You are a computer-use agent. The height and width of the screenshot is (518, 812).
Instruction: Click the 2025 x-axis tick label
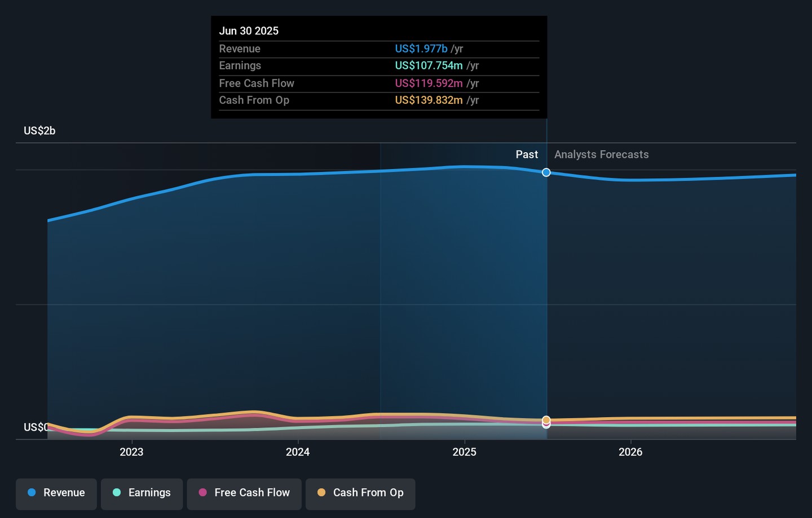(464, 452)
